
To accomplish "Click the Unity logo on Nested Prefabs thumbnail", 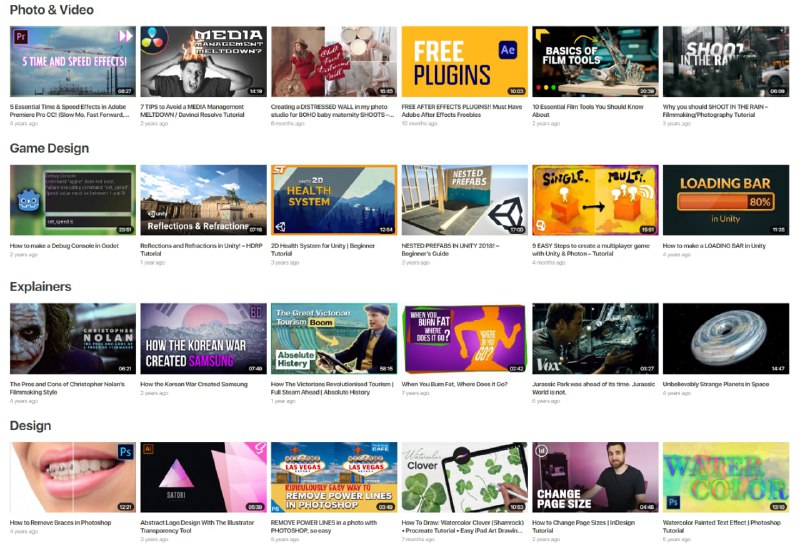I will [500, 213].
